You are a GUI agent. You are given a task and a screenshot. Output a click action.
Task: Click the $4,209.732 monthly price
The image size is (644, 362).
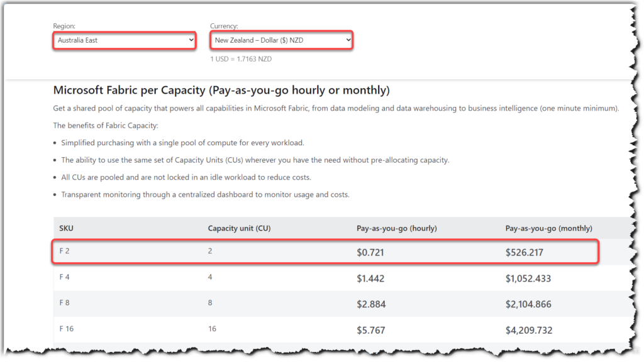click(x=529, y=331)
